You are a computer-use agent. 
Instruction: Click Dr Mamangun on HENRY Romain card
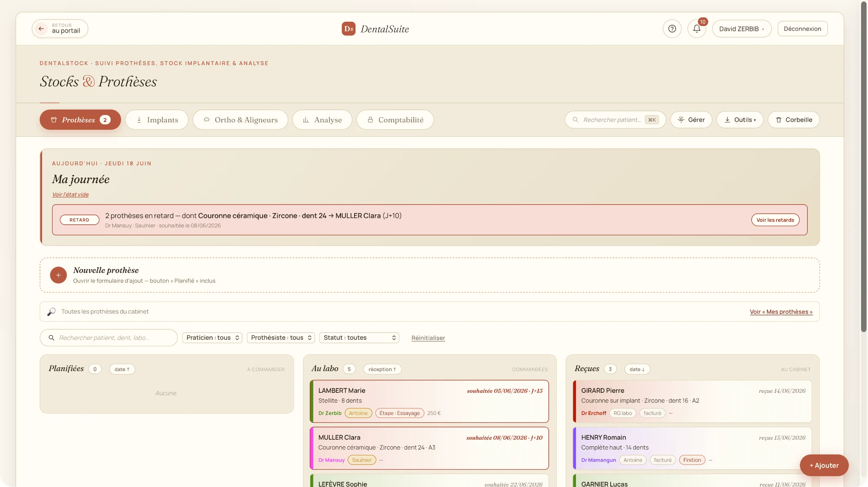(598, 460)
